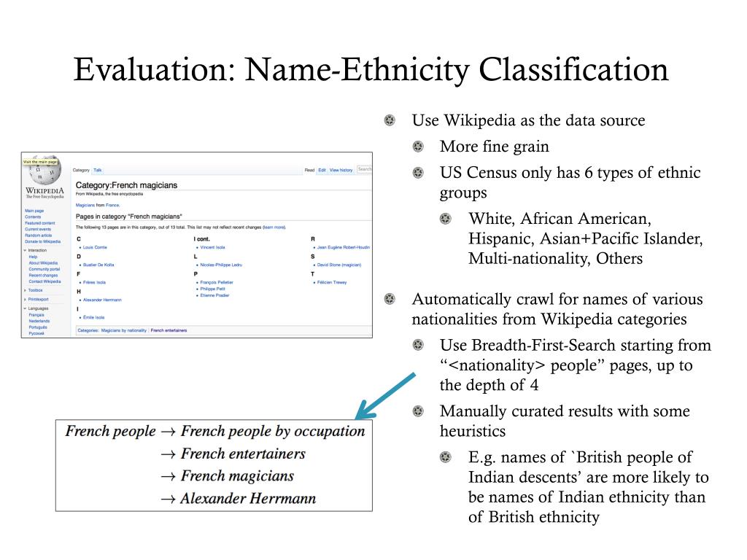Collapse the Languages sidebar section

tap(36, 308)
